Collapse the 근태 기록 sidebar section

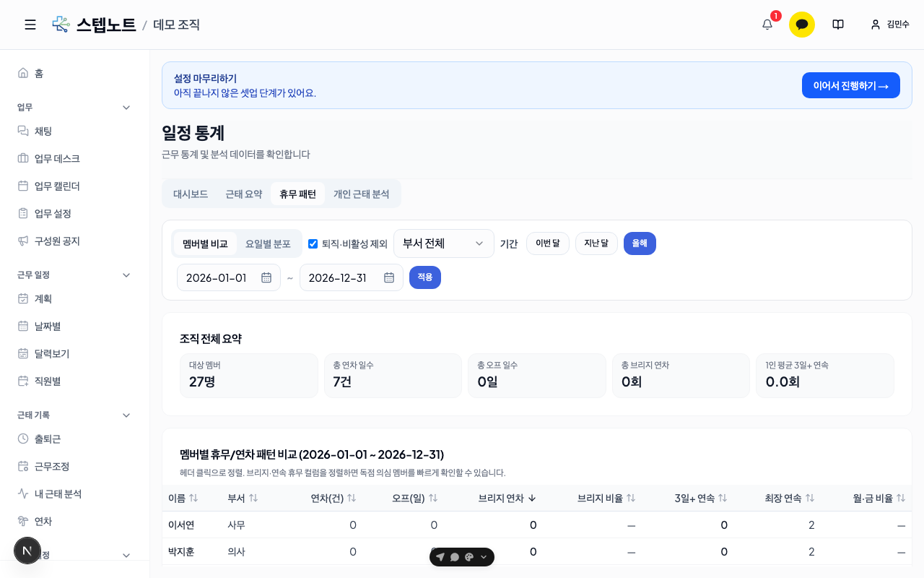click(x=126, y=415)
